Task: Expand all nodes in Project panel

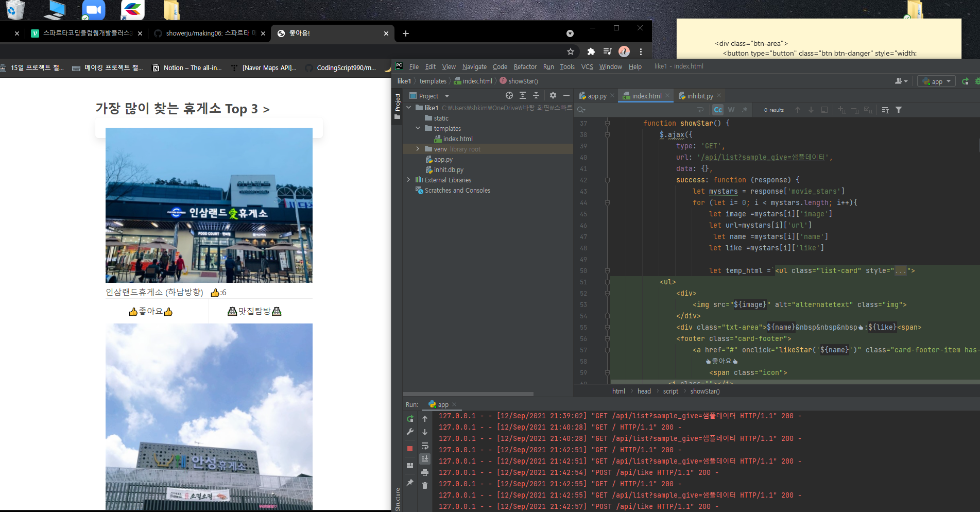Action: tap(523, 95)
